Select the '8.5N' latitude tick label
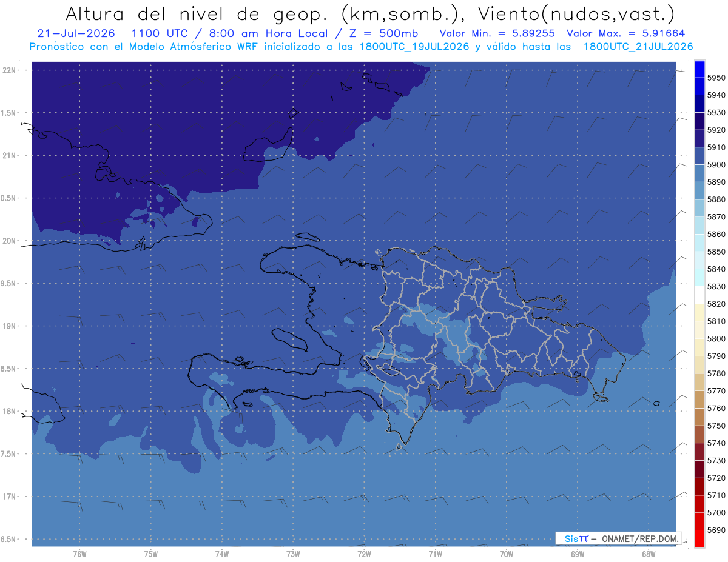This screenshot has height=562, width=728. point(9,369)
